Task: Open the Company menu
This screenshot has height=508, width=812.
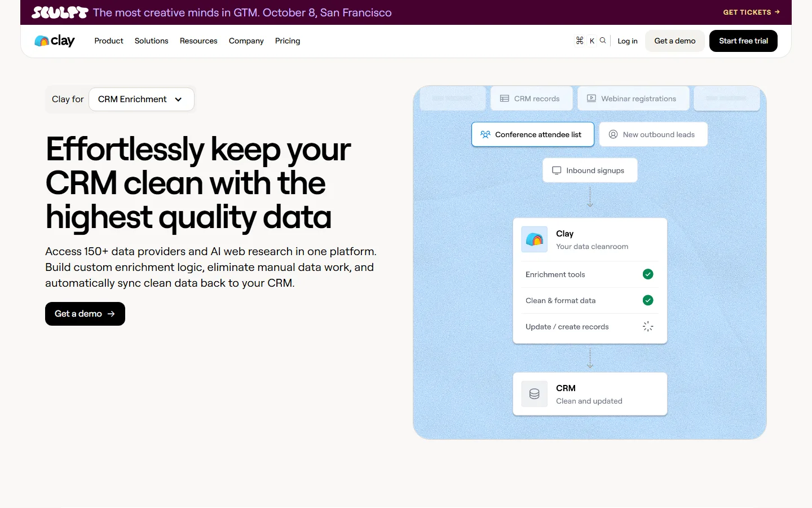Action: 246,41
